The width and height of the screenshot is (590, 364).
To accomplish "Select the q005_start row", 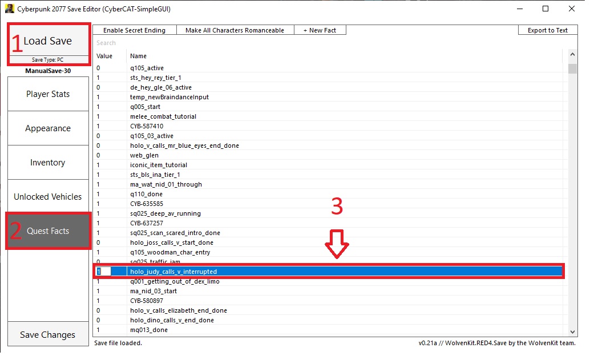I will click(x=328, y=107).
